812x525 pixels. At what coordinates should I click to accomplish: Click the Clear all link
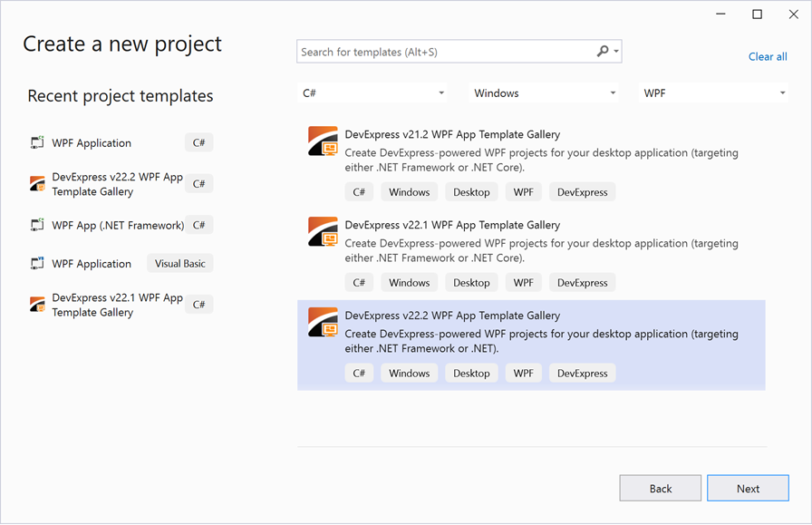click(768, 56)
